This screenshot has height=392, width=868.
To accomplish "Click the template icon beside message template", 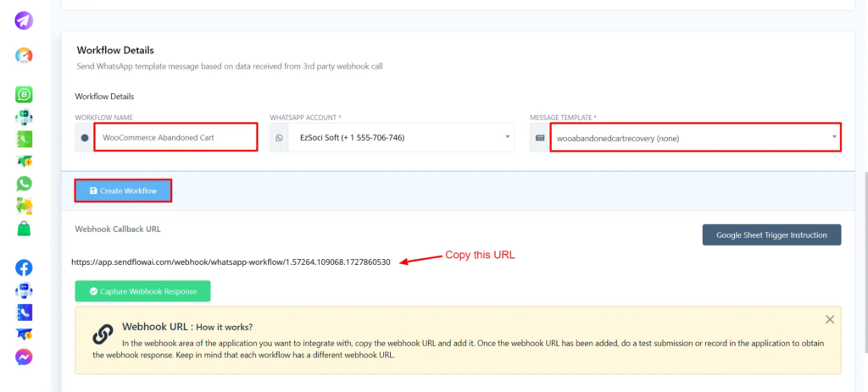I will [540, 138].
